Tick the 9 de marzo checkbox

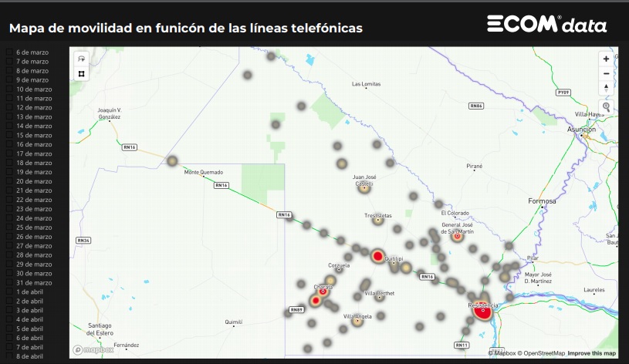click(9, 79)
